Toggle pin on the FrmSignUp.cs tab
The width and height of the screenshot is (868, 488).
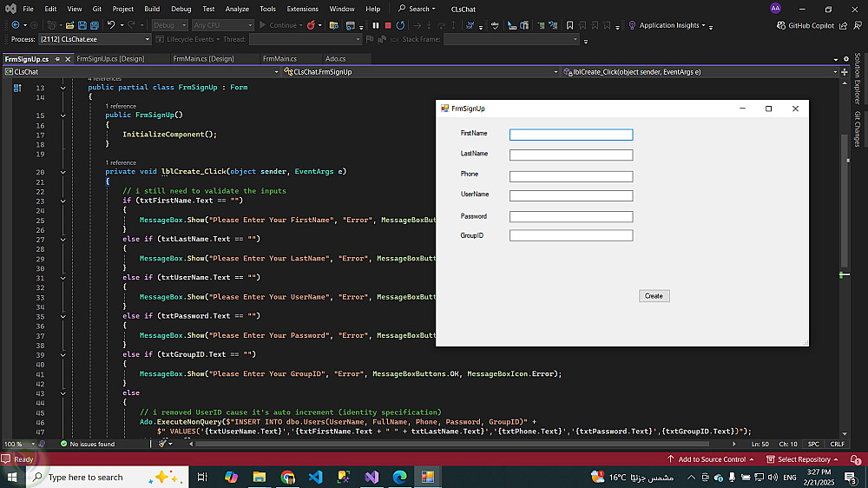(x=57, y=59)
